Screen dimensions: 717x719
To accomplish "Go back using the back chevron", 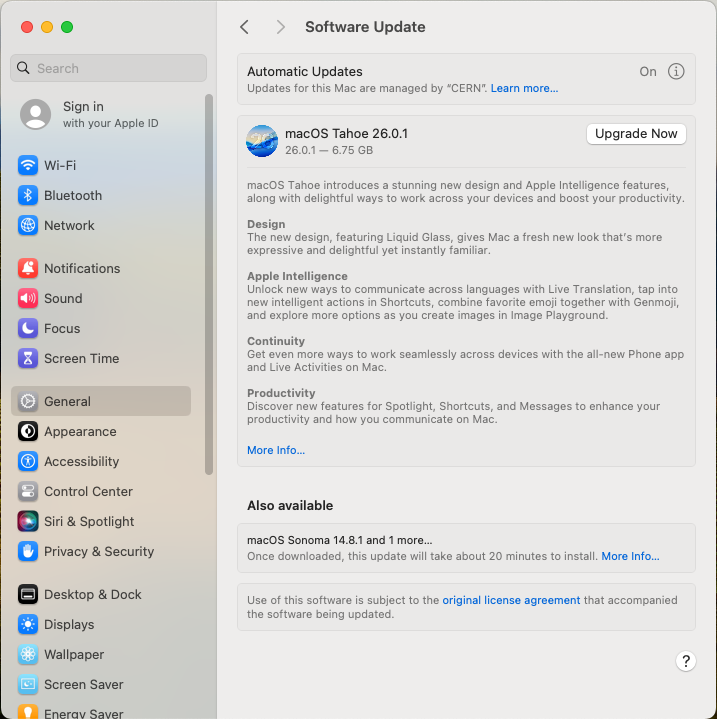I will (245, 27).
